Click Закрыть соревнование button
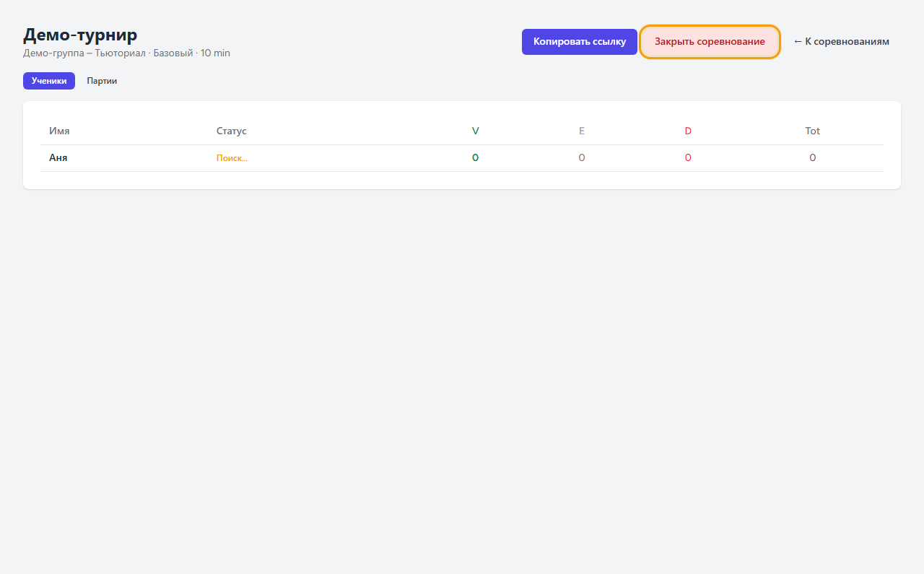 [710, 42]
